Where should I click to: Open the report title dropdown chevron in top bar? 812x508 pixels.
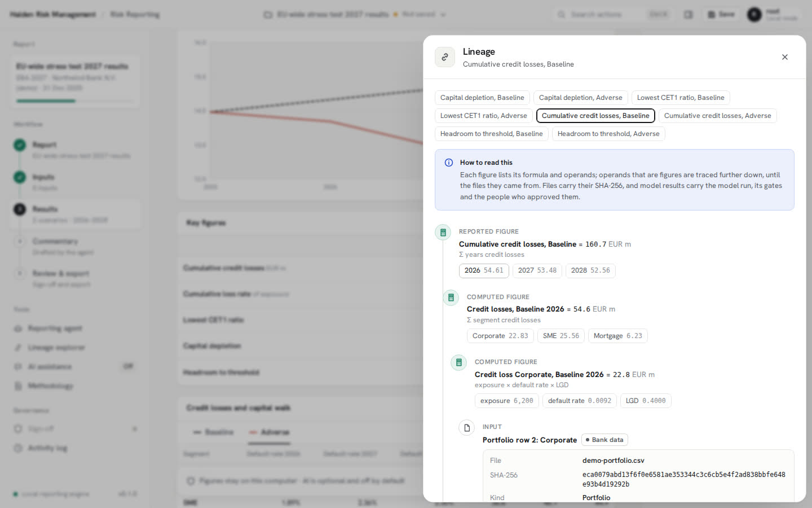(x=443, y=15)
